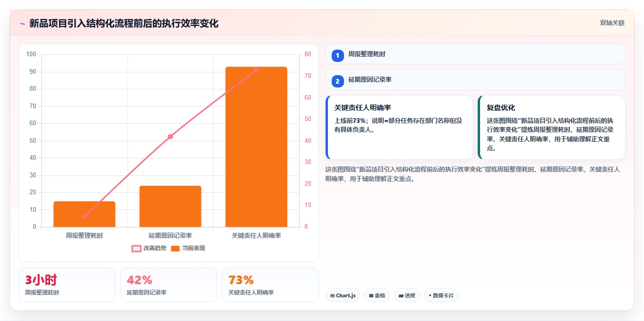Click the trend line point on 周报整理耗时 bar
This screenshot has width=644, height=321.
(x=85, y=216)
